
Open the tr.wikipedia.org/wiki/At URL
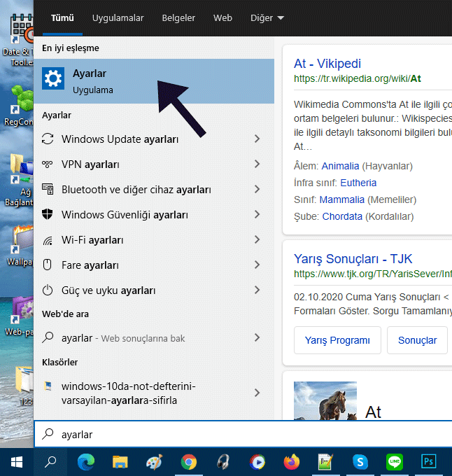pyautogui.click(x=358, y=78)
